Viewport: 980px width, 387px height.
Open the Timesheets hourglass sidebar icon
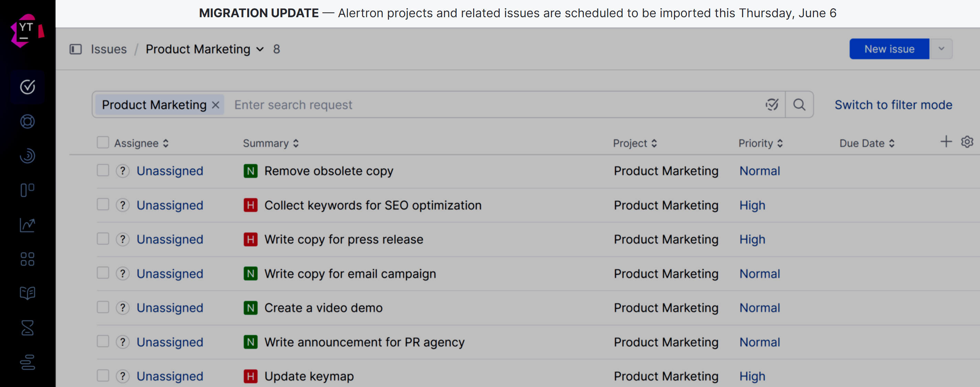[x=28, y=327]
